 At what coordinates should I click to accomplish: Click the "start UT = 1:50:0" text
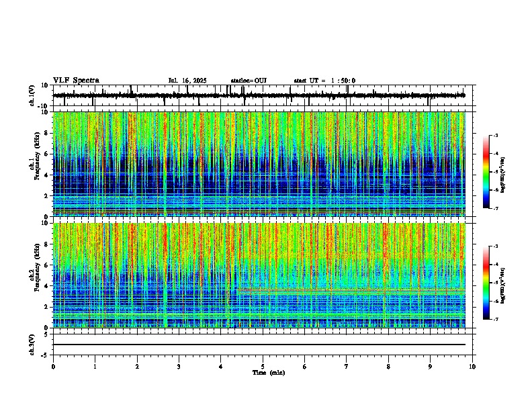324,81
